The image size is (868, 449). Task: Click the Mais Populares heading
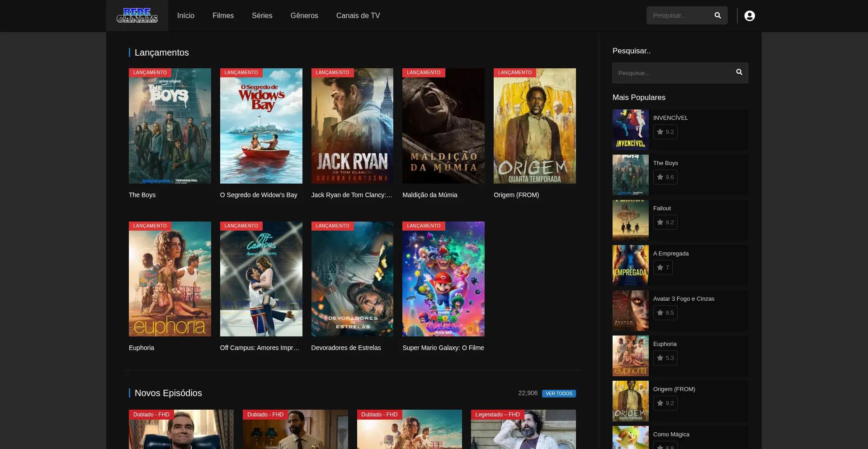pyautogui.click(x=639, y=97)
